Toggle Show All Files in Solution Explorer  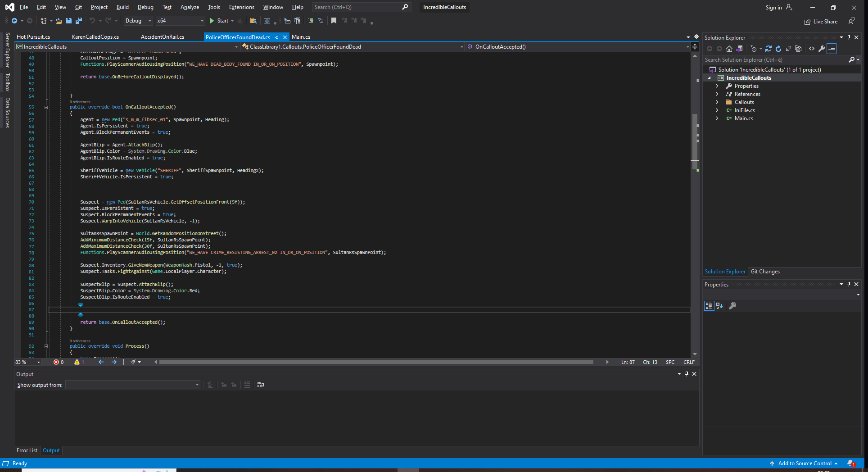click(x=798, y=49)
